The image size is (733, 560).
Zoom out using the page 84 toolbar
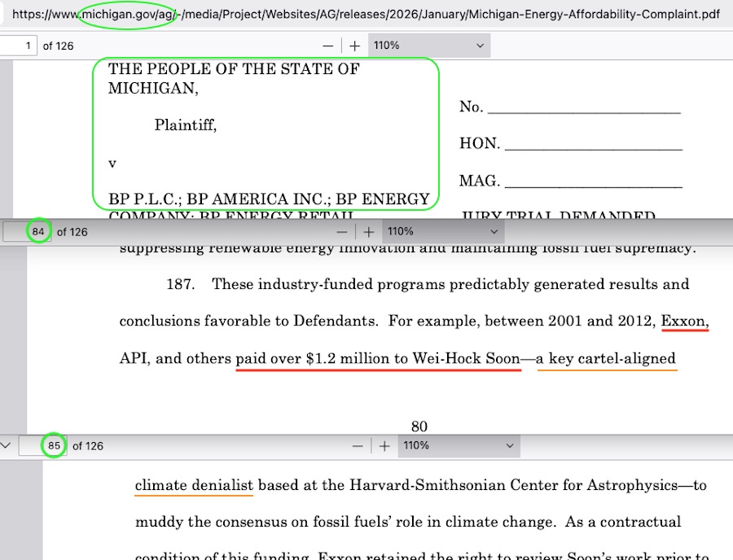click(343, 232)
